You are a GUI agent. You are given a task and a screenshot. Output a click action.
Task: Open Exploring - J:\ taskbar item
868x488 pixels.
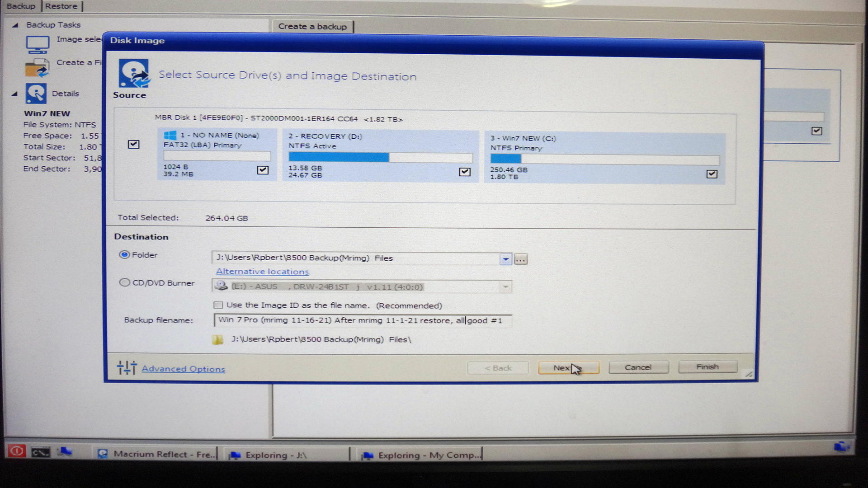click(x=288, y=455)
